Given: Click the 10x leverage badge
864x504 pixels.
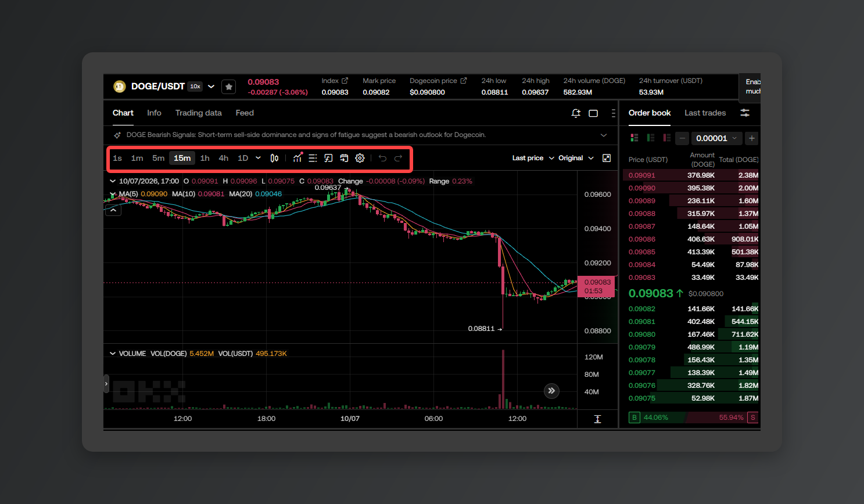Looking at the screenshot, I should tap(195, 87).
